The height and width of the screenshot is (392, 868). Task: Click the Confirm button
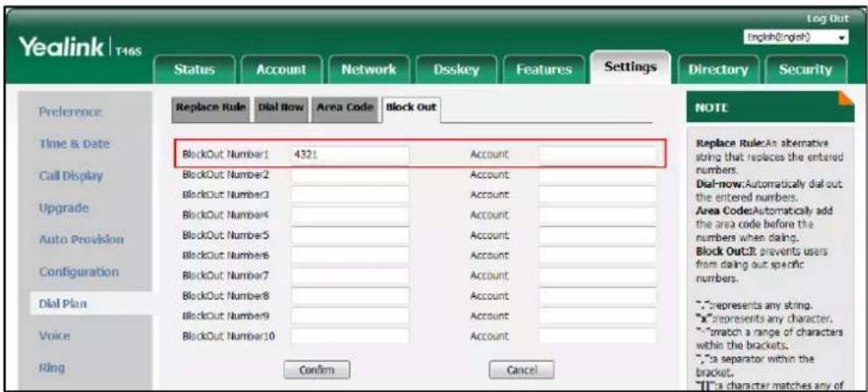(x=316, y=370)
